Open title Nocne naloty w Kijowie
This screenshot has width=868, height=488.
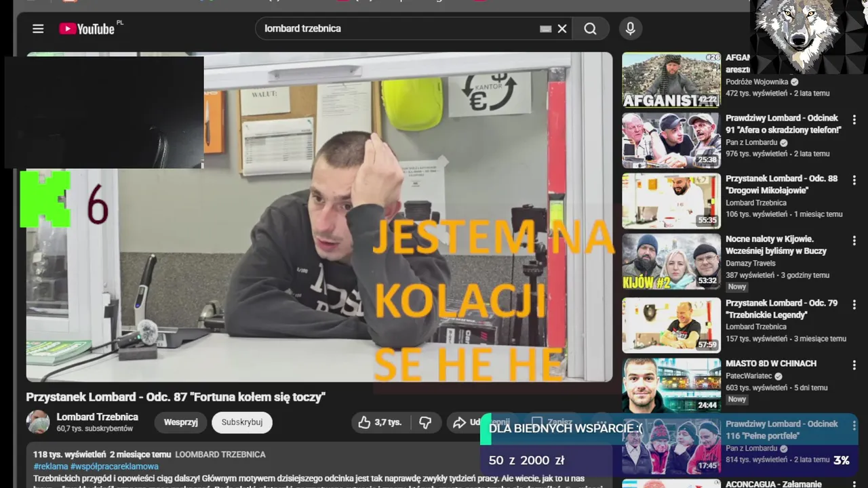point(776,245)
